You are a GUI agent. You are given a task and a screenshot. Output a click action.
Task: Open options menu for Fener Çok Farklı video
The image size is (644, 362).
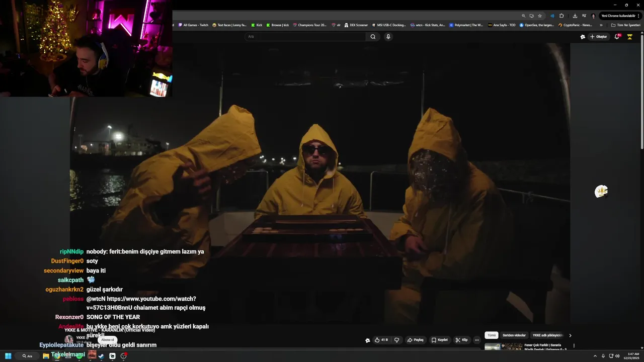point(574,346)
